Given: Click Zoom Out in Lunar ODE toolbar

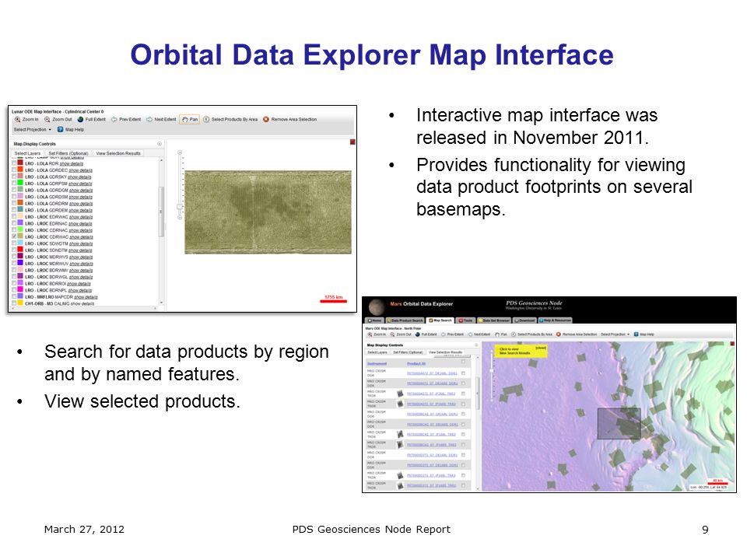Looking at the screenshot, I should click(x=58, y=120).
